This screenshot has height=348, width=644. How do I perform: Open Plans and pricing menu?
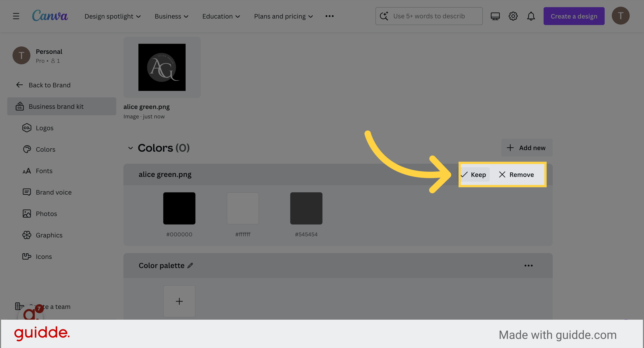(x=283, y=16)
